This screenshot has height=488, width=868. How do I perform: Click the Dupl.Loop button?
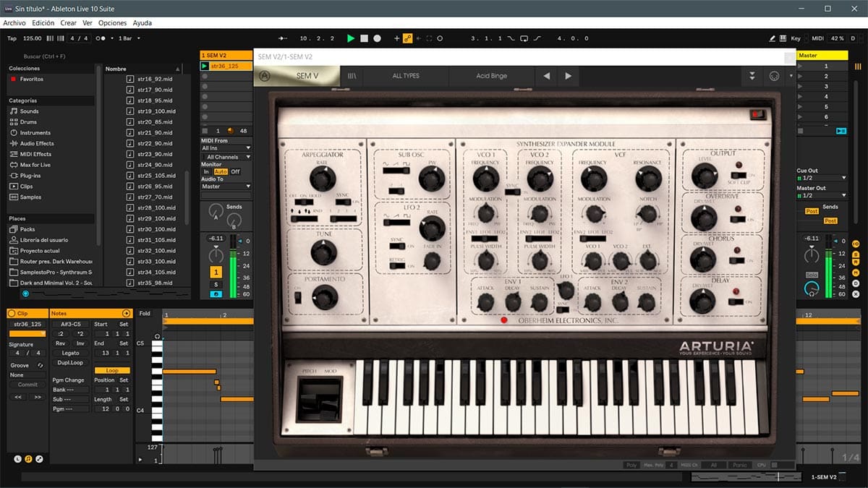tap(70, 362)
